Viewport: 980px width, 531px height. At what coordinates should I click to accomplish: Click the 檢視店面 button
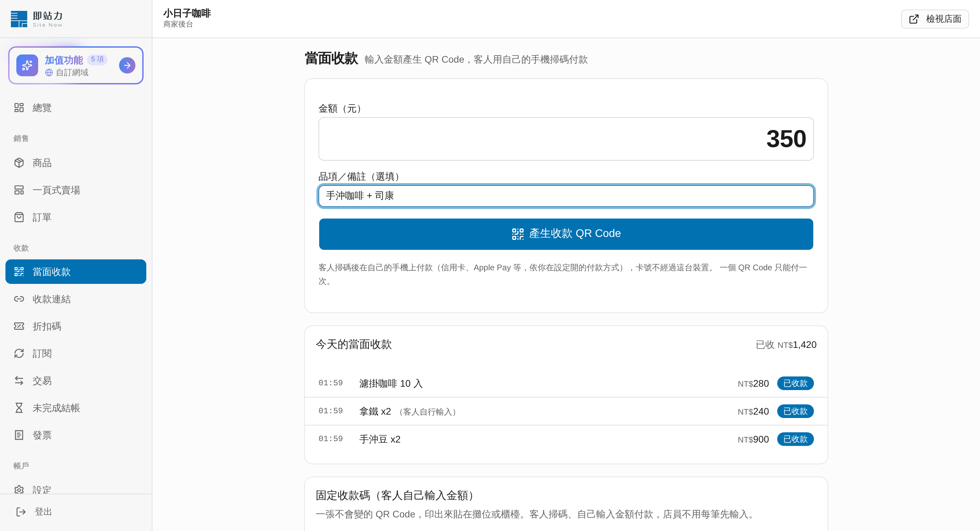tap(935, 19)
